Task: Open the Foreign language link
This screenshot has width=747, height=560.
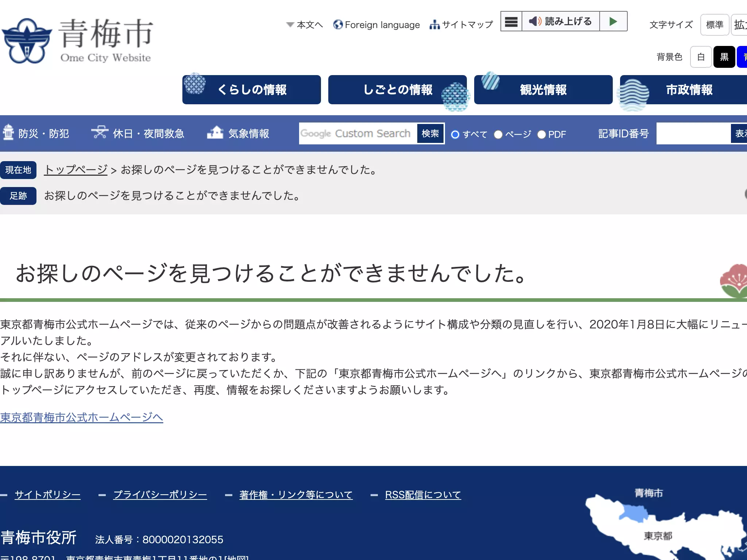Action: [376, 25]
